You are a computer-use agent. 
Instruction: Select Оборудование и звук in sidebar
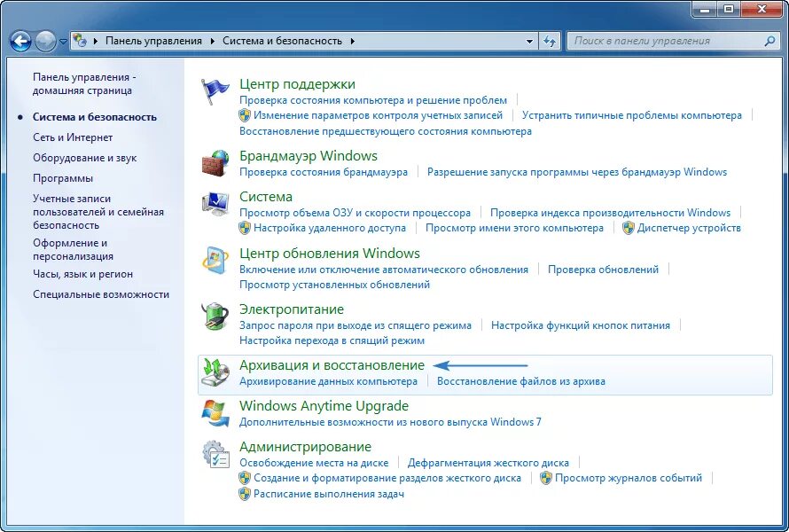(84, 158)
